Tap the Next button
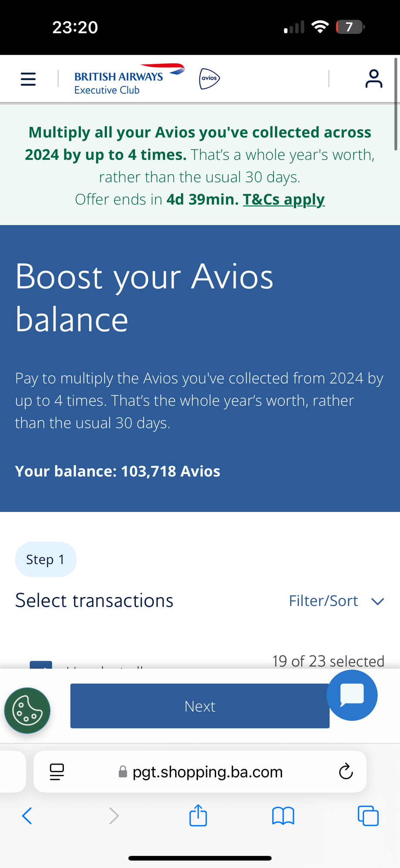The image size is (400, 868). tap(200, 706)
